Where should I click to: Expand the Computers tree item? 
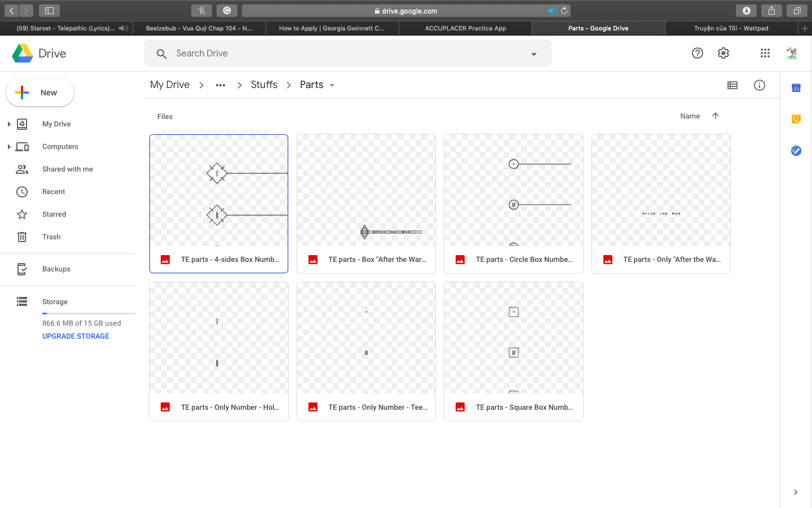tap(9, 147)
